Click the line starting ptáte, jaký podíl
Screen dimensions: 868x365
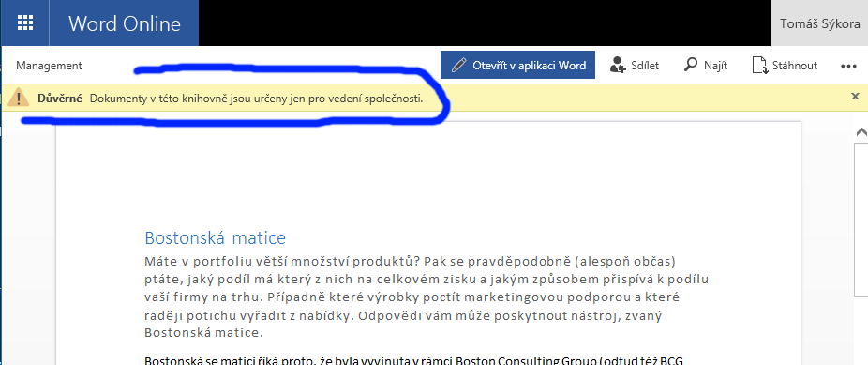427,279
